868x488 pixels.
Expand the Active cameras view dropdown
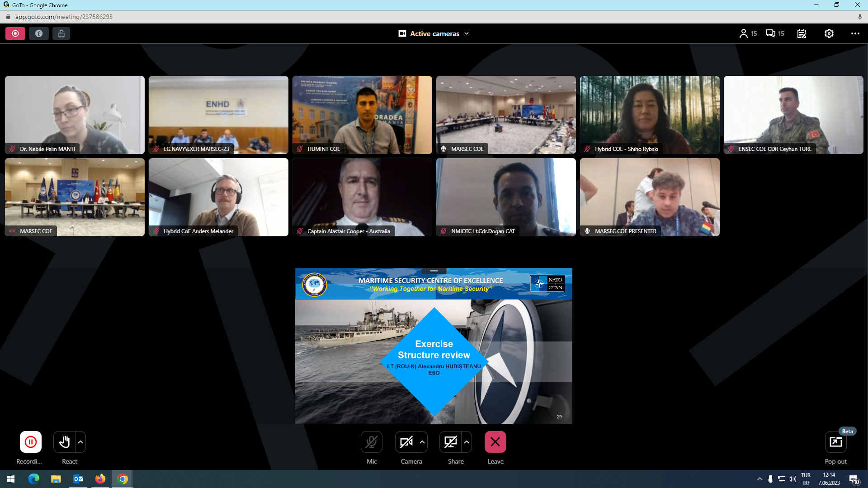point(434,33)
